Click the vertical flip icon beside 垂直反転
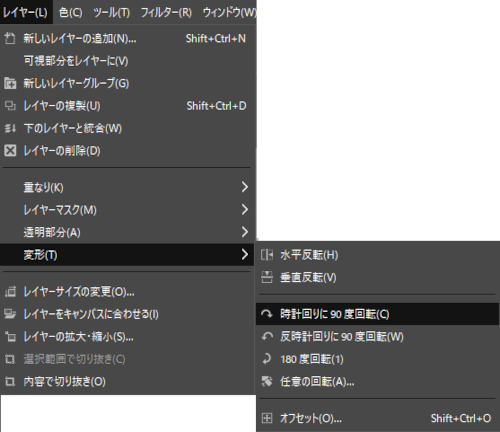The width and height of the screenshot is (500, 432). coord(267,277)
